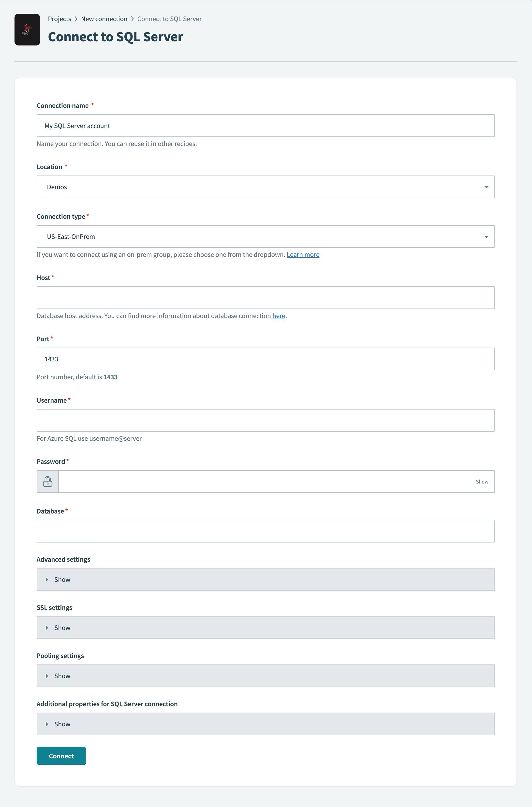Screen dimensions: 532x807
Task: Click the Connection type dropdown arrow icon
Action: coord(486,237)
